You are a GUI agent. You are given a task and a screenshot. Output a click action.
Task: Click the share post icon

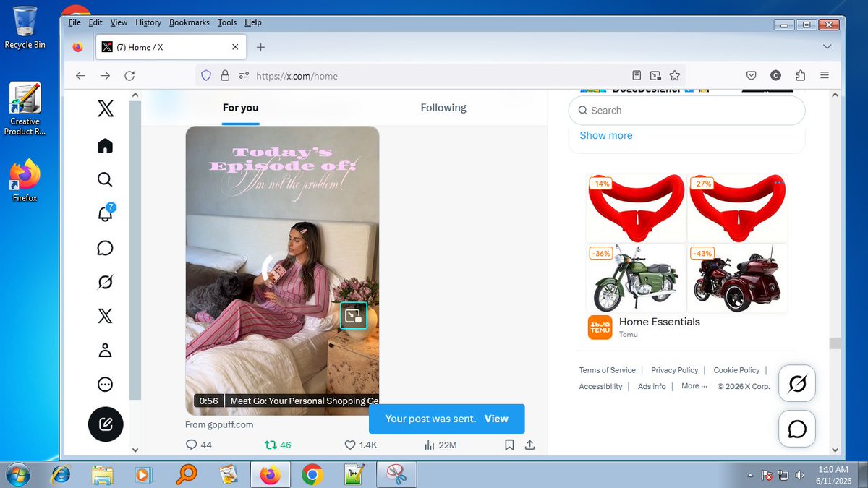click(x=529, y=445)
